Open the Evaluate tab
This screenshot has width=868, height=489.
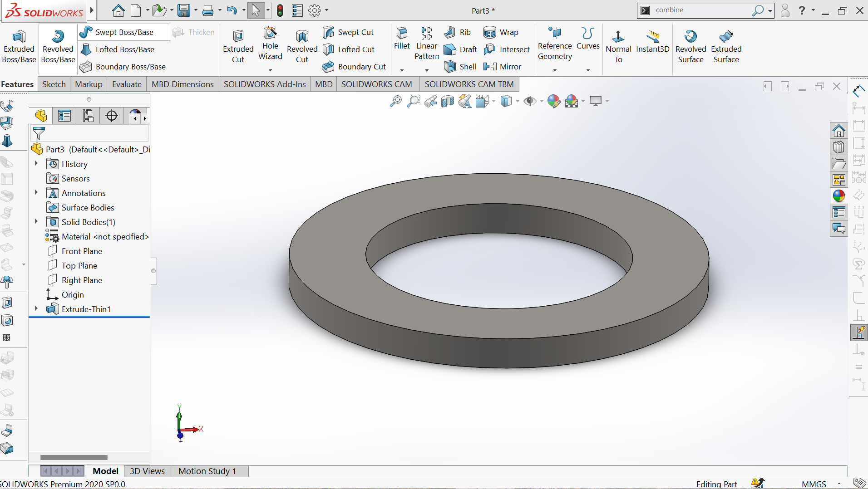coord(127,84)
